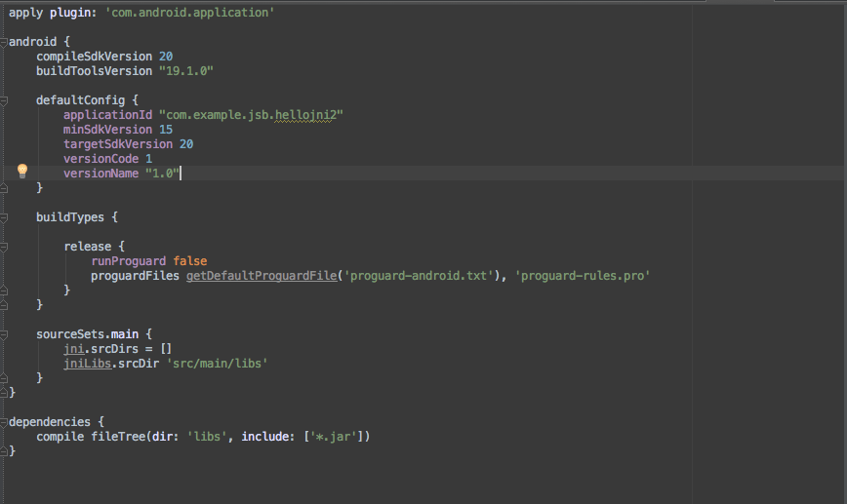Viewport: 847px width, 504px height.
Task: Collapse the buildTypes block fold marker
Action: click(3, 217)
